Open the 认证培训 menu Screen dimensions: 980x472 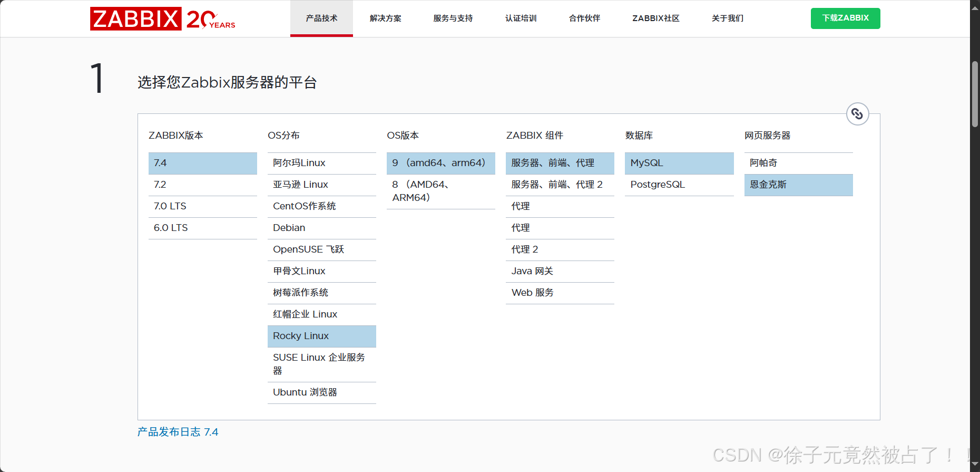pyautogui.click(x=521, y=18)
